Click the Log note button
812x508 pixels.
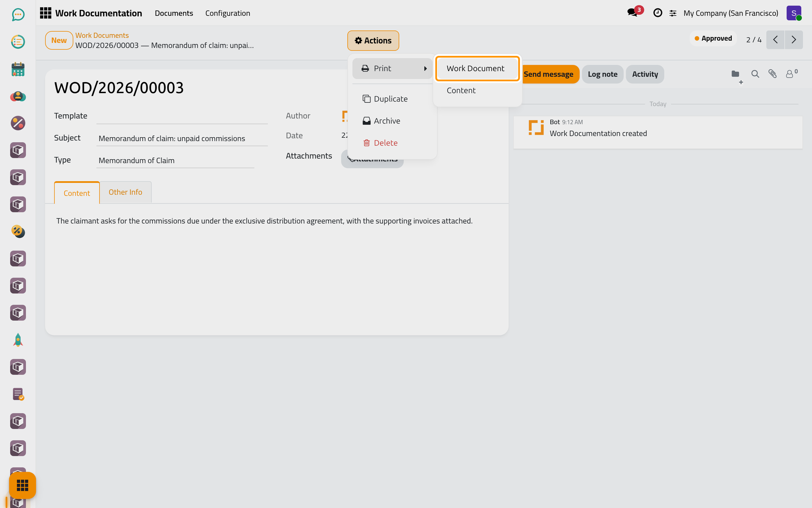[x=602, y=75]
